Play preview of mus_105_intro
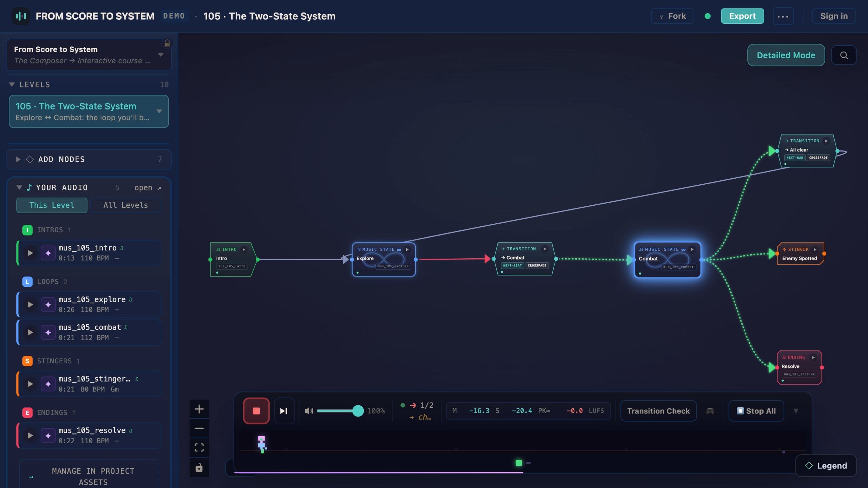 pyautogui.click(x=30, y=253)
